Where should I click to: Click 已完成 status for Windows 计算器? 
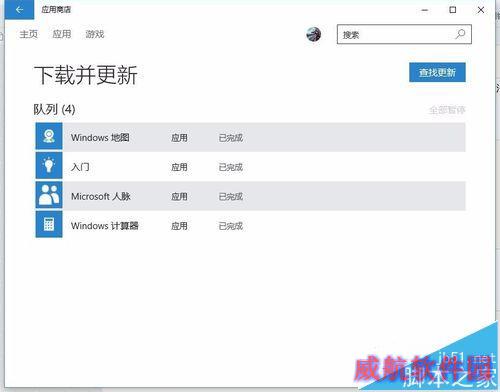tap(231, 226)
